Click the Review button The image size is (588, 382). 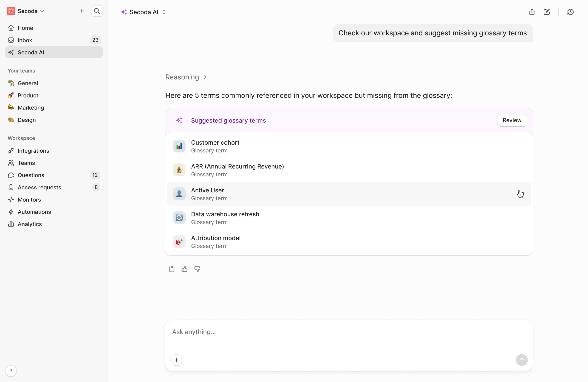[512, 120]
